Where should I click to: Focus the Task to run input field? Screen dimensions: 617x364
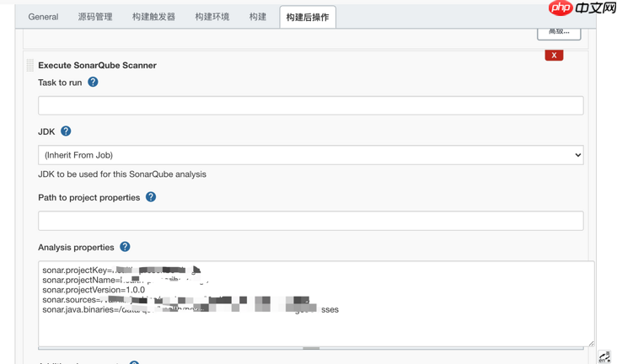click(x=310, y=105)
